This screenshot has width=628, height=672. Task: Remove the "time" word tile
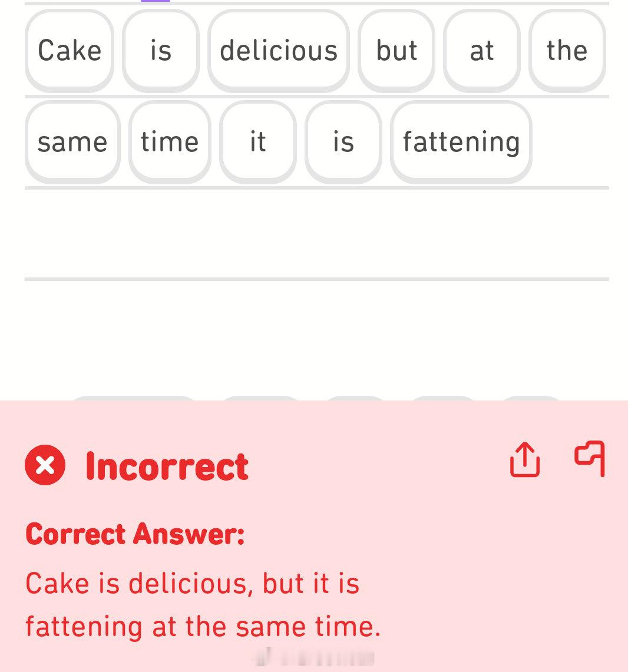[170, 142]
